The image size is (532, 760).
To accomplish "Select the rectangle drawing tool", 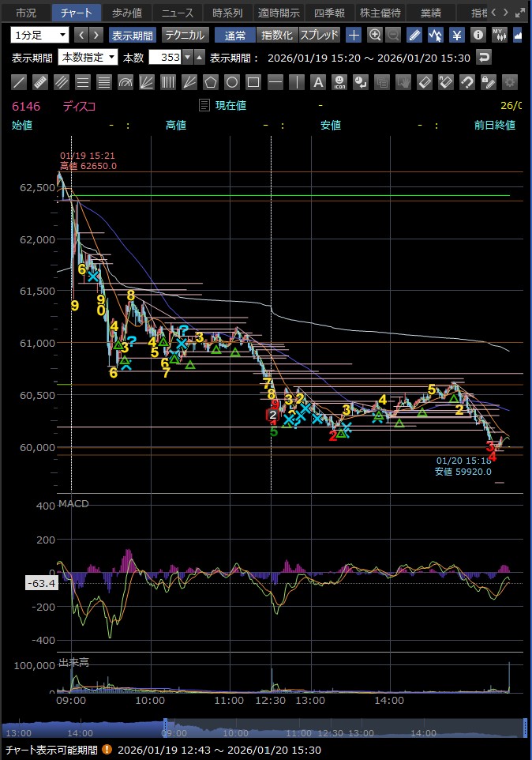I will [x=253, y=81].
